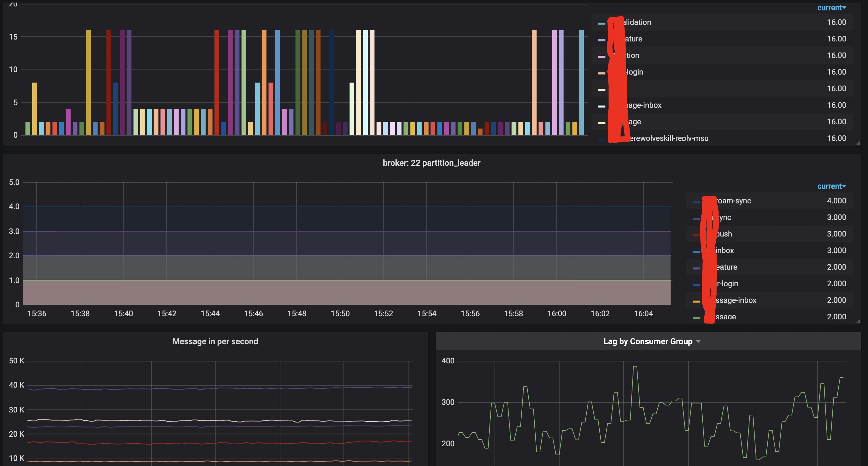Open the broker: 22 partition_leader panel title
The image size is (868, 466).
point(431,163)
